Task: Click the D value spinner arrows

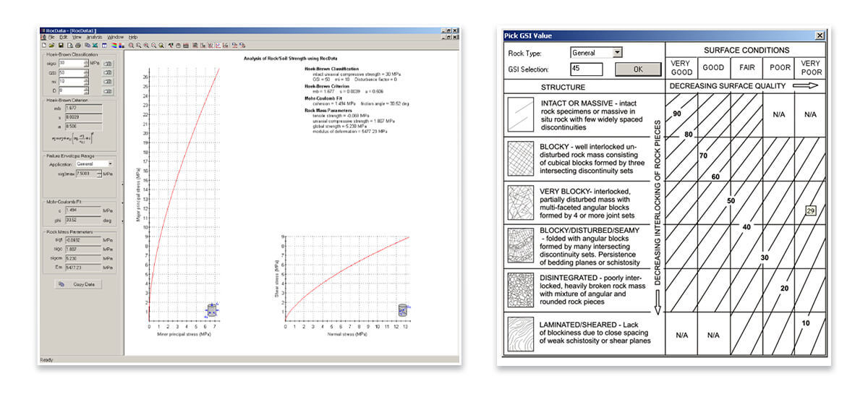Action: click(x=86, y=91)
